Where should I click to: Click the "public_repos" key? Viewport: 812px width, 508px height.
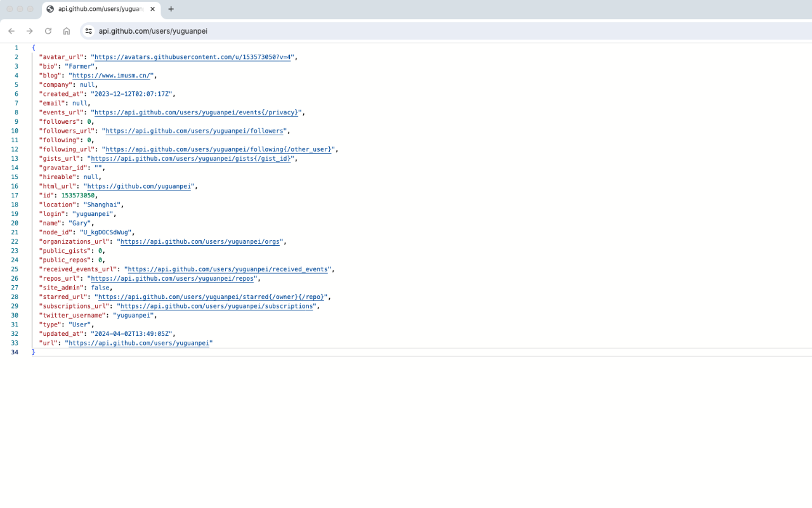tap(65, 260)
